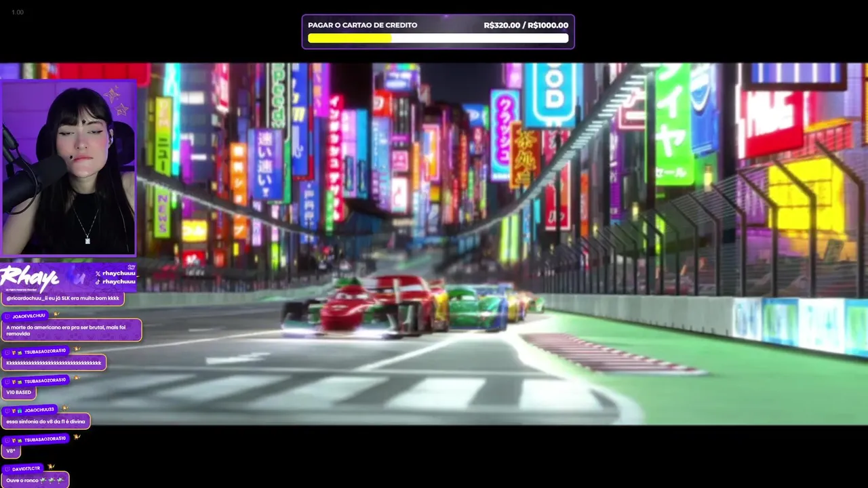
Task: Click the chat bubble icon beside JOAOCHUU33
Action: 7,410
